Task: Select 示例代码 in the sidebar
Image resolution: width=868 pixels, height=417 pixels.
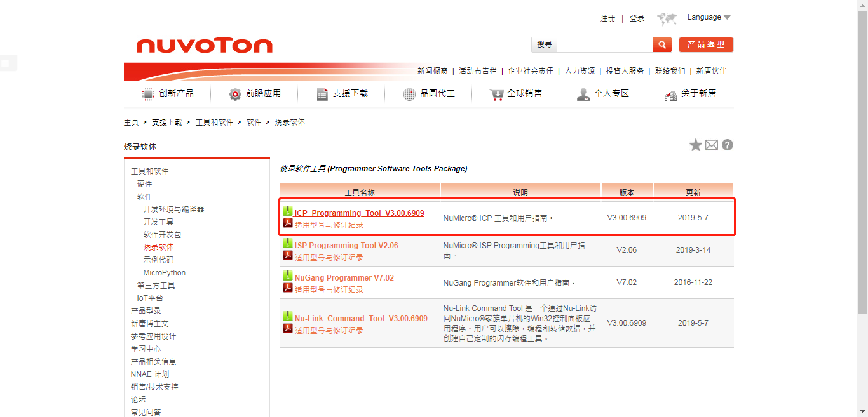Action: [x=159, y=260]
